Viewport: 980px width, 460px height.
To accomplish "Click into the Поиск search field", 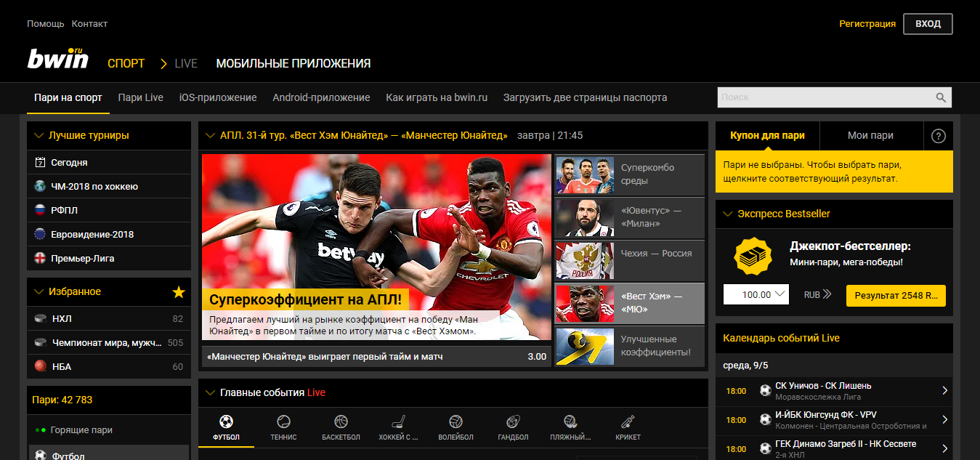I will pyautogui.click(x=825, y=97).
